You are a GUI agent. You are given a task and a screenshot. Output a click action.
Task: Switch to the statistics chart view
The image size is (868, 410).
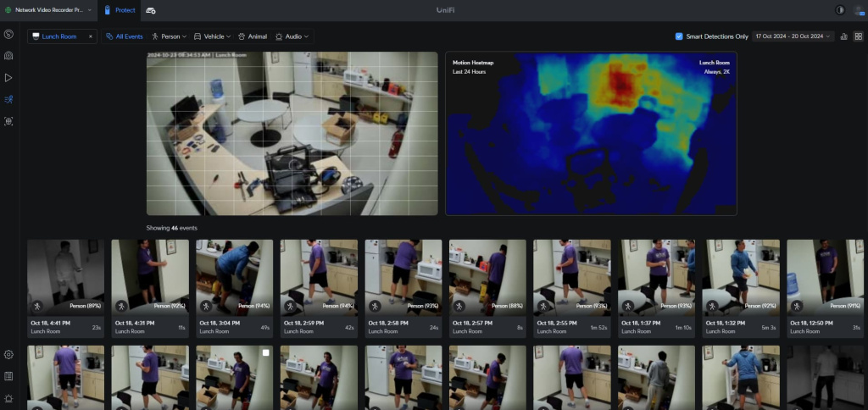pyautogui.click(x=844, y=36)
